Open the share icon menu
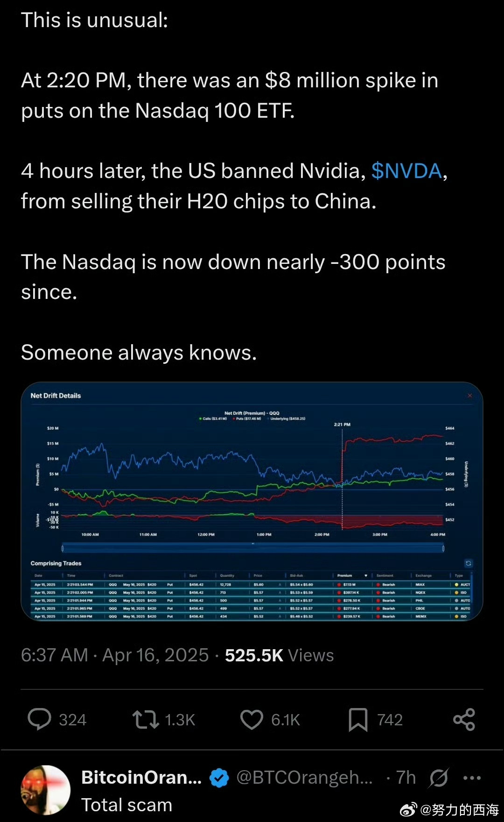Screen dimensions: 504x822 tap(464, 719)
